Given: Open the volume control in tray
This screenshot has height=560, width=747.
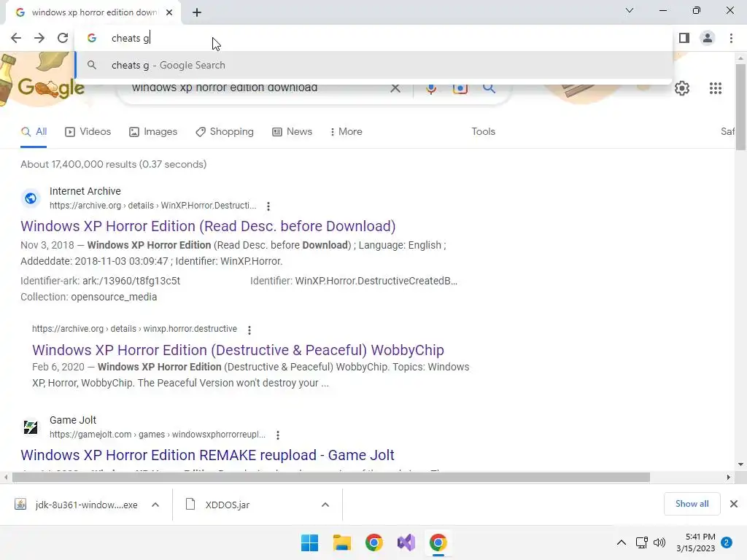Looking at the screenshot, I should [659, 542].
